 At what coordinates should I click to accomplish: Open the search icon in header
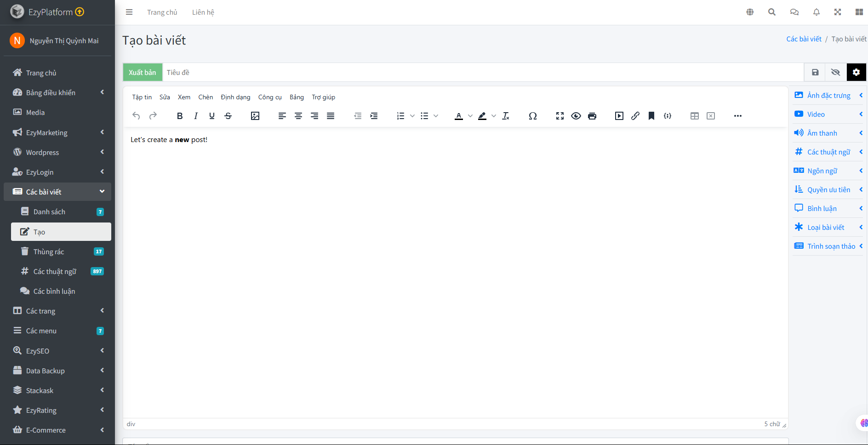pos(772,12)
